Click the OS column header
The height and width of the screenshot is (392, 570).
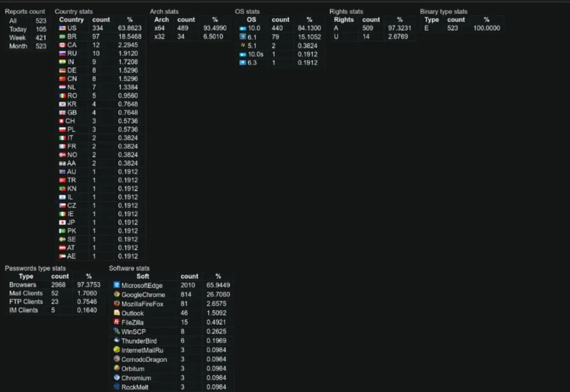pos(251,19)
